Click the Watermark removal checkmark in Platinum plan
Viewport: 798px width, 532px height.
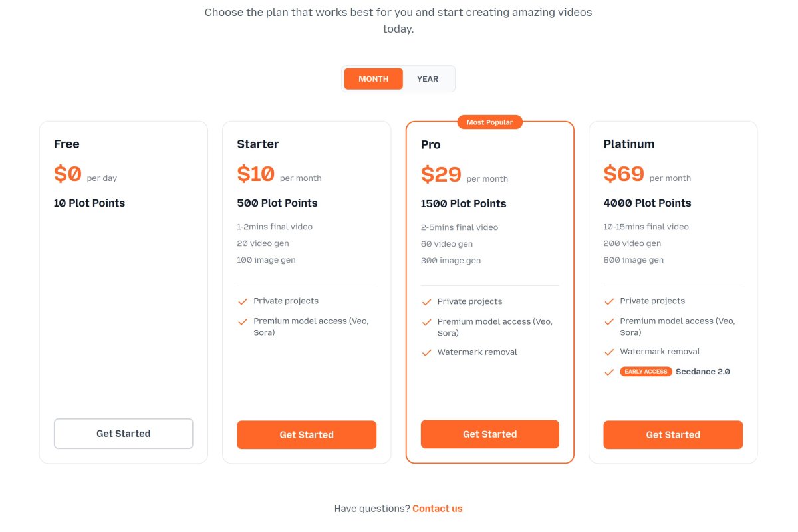[x=609, y=352]
